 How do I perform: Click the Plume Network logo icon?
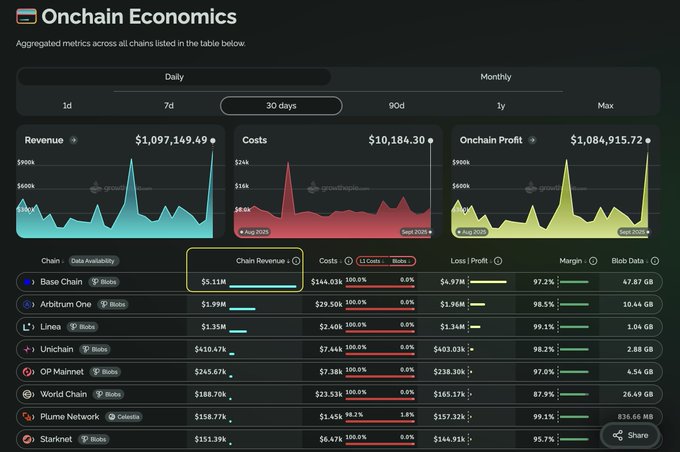point(27,417)
